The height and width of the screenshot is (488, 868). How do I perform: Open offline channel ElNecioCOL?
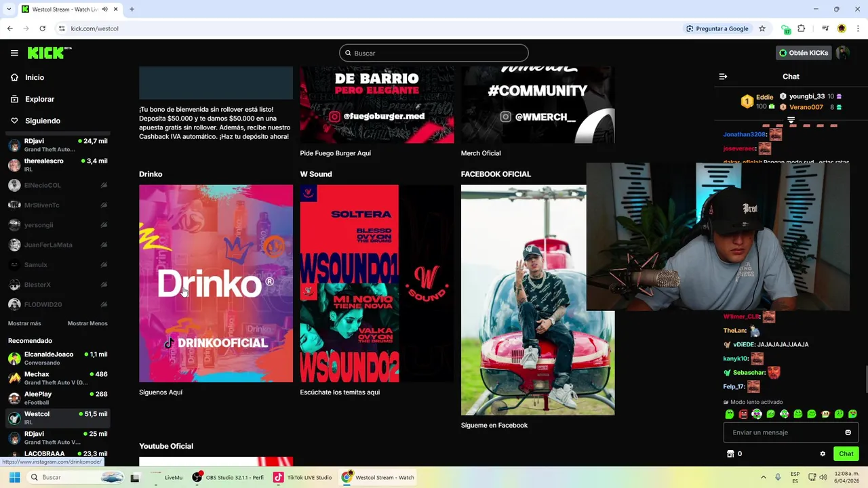pos(57,185)
